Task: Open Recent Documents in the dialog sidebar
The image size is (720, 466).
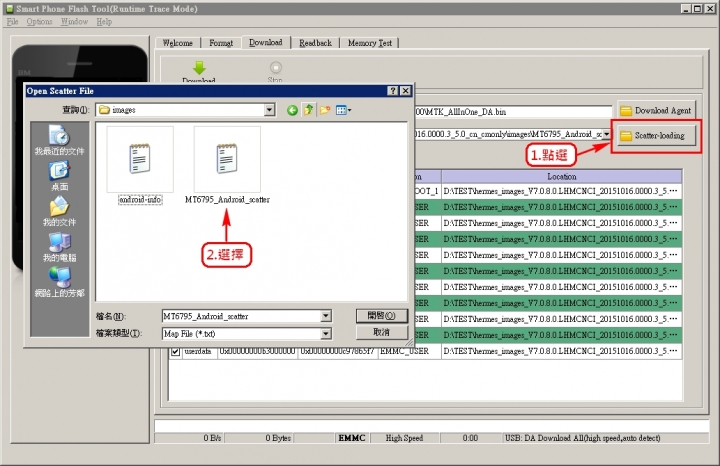Action: click(x=60, y=140)
